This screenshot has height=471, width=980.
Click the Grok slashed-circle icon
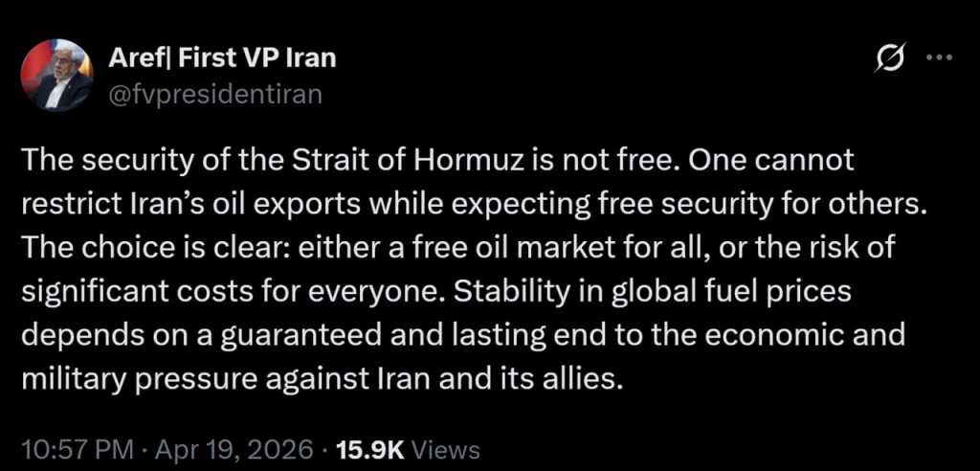click(x=891, y=59)
